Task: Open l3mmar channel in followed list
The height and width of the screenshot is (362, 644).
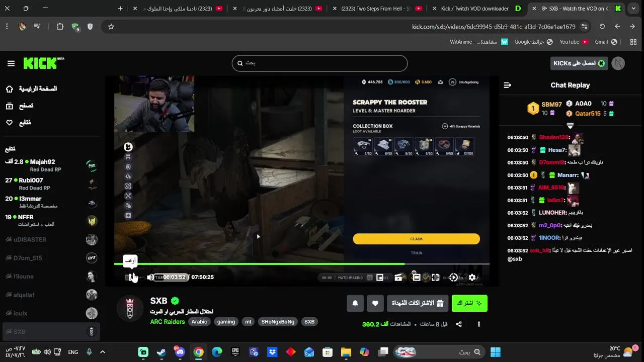Action: tap(50, 202)
